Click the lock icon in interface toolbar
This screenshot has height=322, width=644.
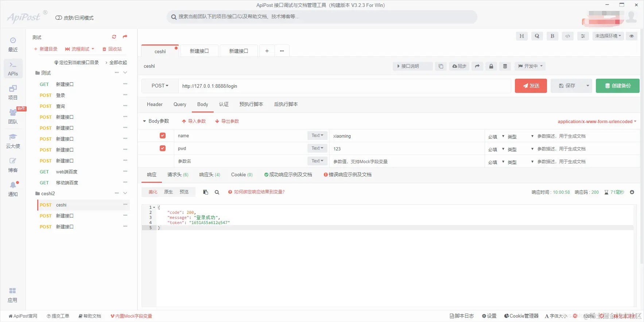tap(491, 66)
